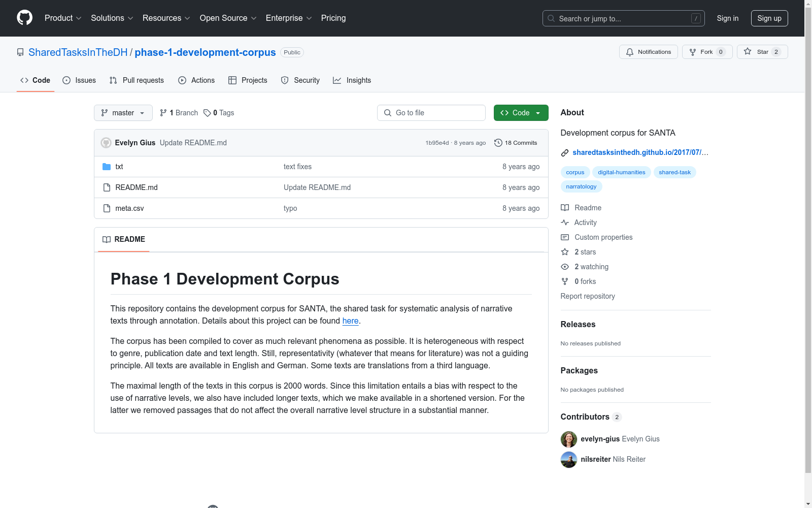Screen dimensions: 812x508
Task: Click the branch icon beside 1 Branch
Action: pos(163,113)
